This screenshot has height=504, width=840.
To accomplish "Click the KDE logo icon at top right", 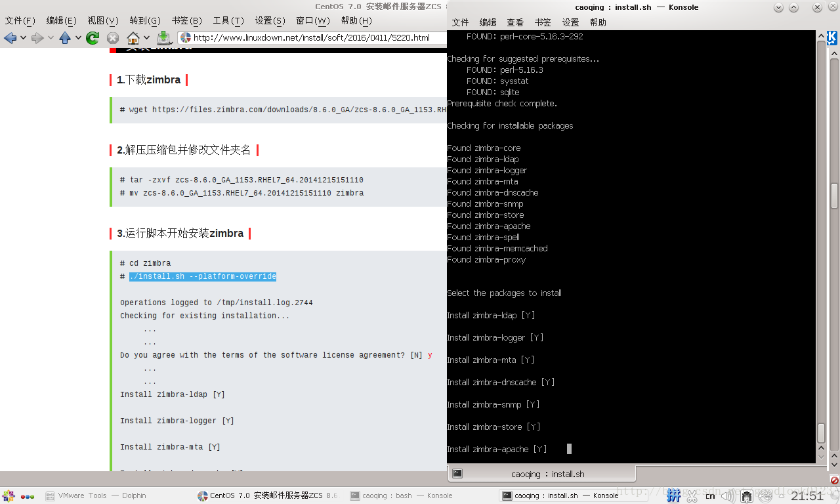I will pos(832,37).
